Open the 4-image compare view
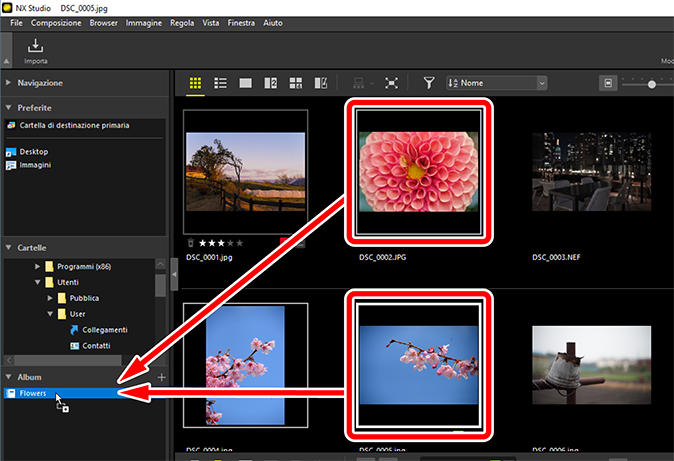Screen dimensions: 674x461 coord(296,83)
